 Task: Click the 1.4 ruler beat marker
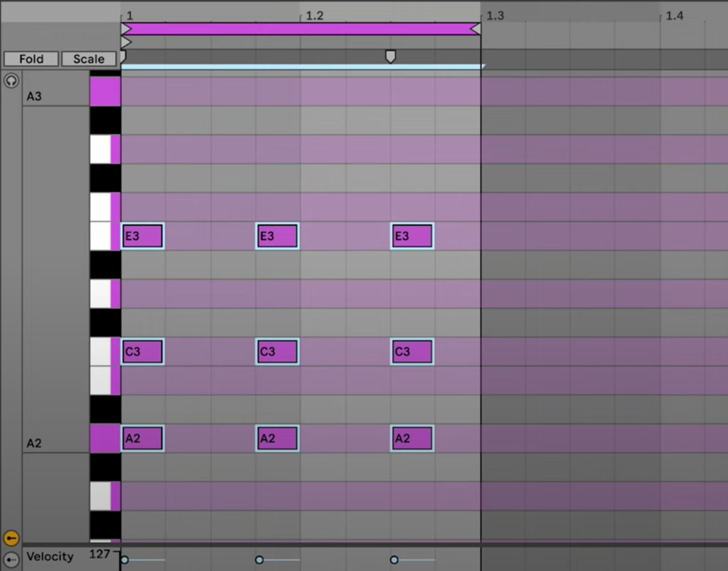point(674,16)
